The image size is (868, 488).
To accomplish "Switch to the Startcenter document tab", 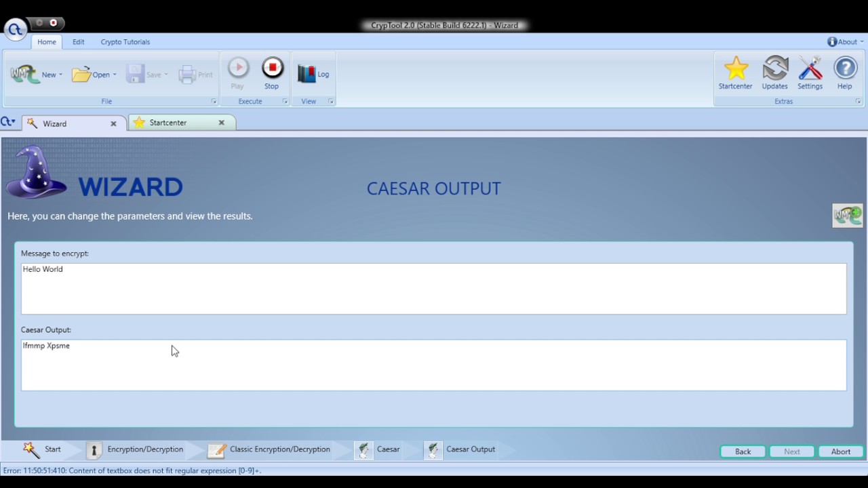I will pos(181,123).
